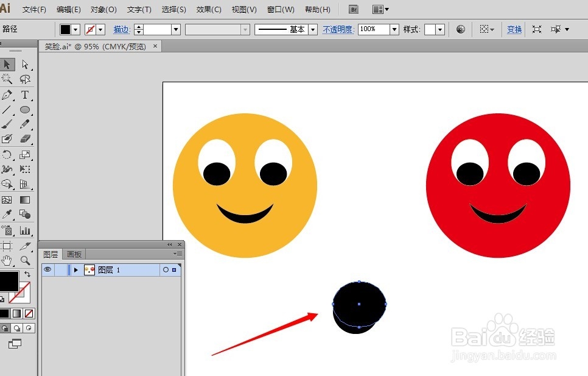
Task: Select the Ellipse tool
Action: [x=25, y=110]
